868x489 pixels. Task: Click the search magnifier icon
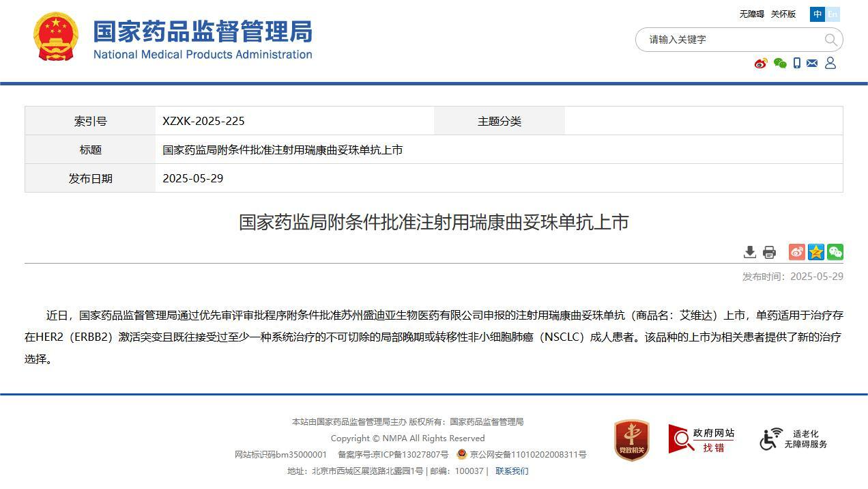[x=830, y=40]
